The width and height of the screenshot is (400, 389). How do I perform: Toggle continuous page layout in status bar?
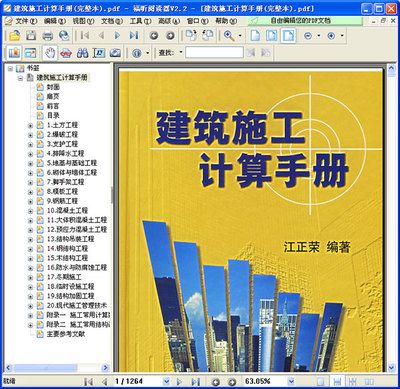pyautogui.click(x=337, y=382)
